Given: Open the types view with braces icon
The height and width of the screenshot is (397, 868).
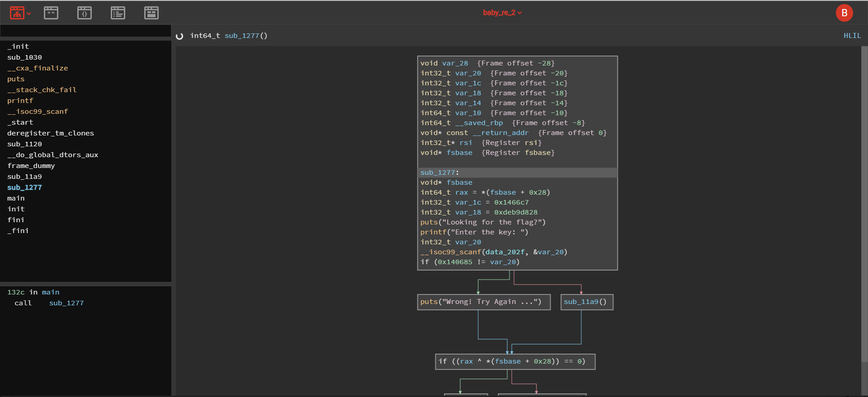Looking at the screenshot, I should click(85, 13).
